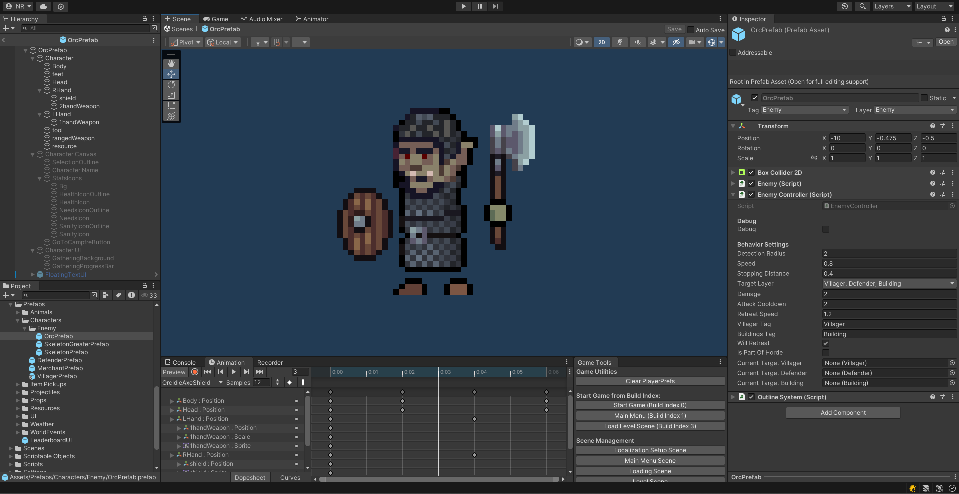Select the Move tool in scene overlay
The width and height of the screenshot is (959, 494).
coord(171,73)
